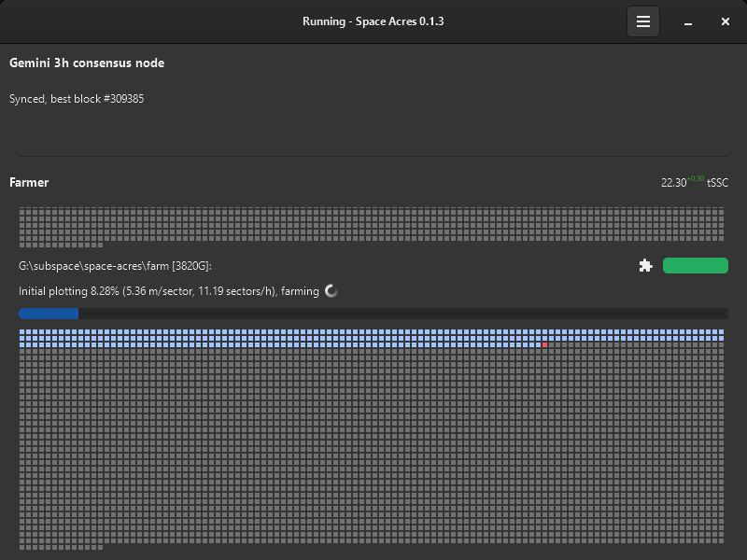Screen dimensions: 747x560
Task: Select the Farmer section heading
Action: (29, 183)
